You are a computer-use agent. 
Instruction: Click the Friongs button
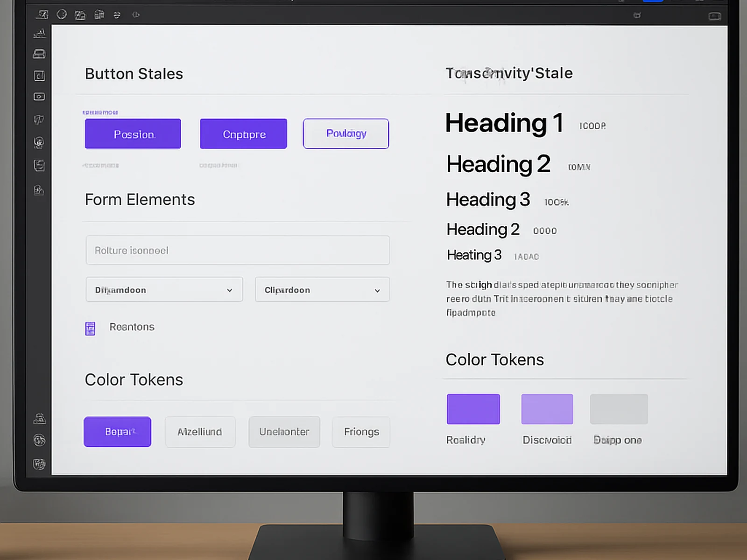(361, 432)
